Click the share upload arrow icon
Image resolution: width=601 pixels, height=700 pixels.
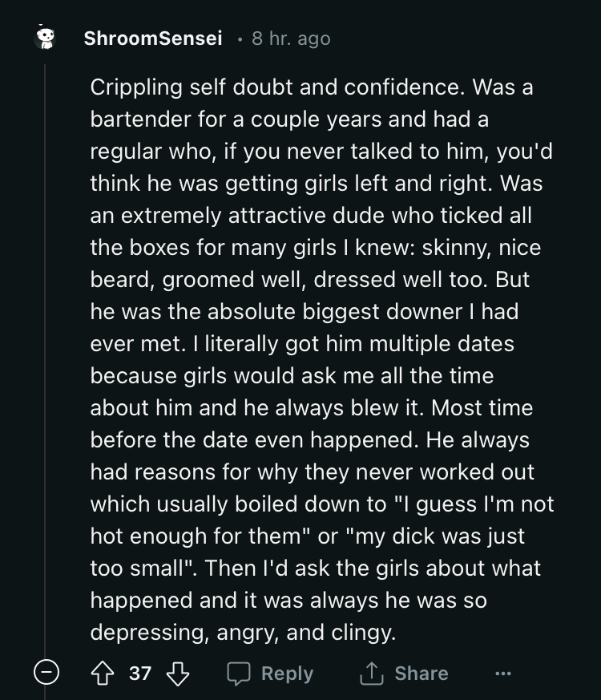click(372, 674)
